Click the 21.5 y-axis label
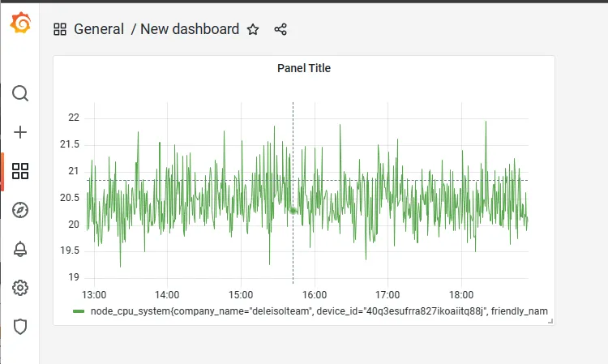This screenshot has height=364, width=608. [70, 144]
